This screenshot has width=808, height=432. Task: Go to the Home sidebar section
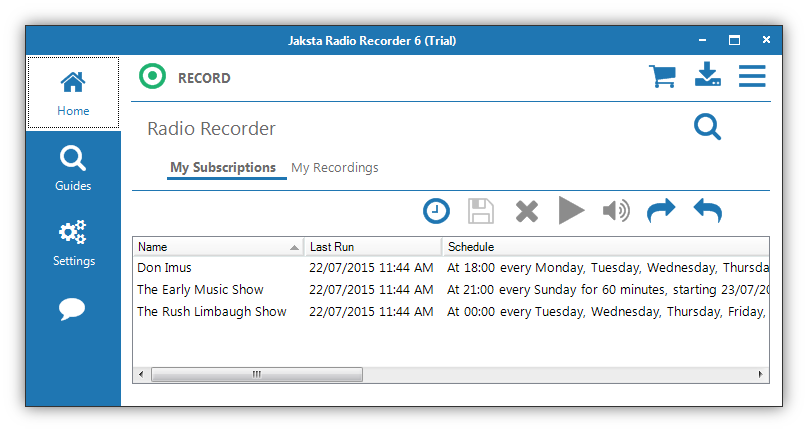point(73,93)
